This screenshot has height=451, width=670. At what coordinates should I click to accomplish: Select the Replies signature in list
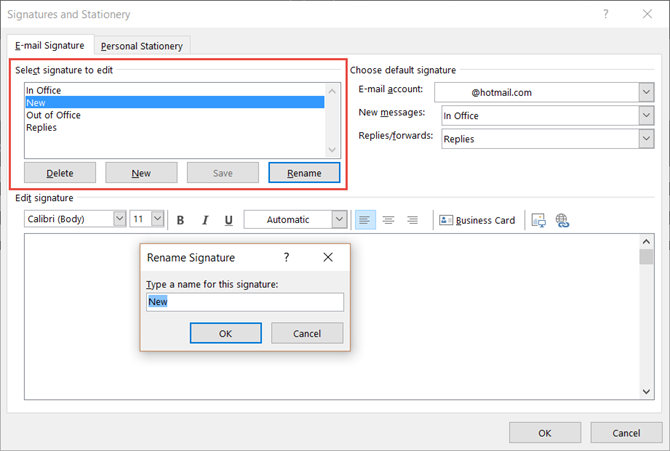tap(175, 127)
